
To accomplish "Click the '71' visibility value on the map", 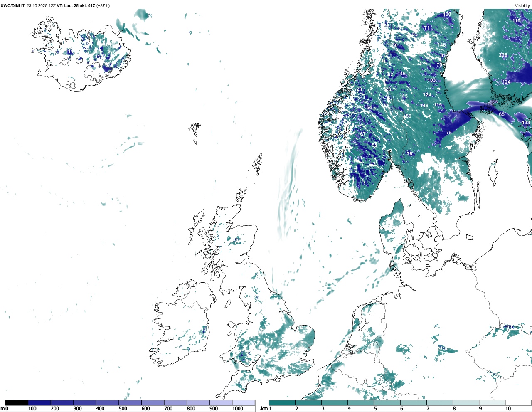I will click(x=427, y=28).
